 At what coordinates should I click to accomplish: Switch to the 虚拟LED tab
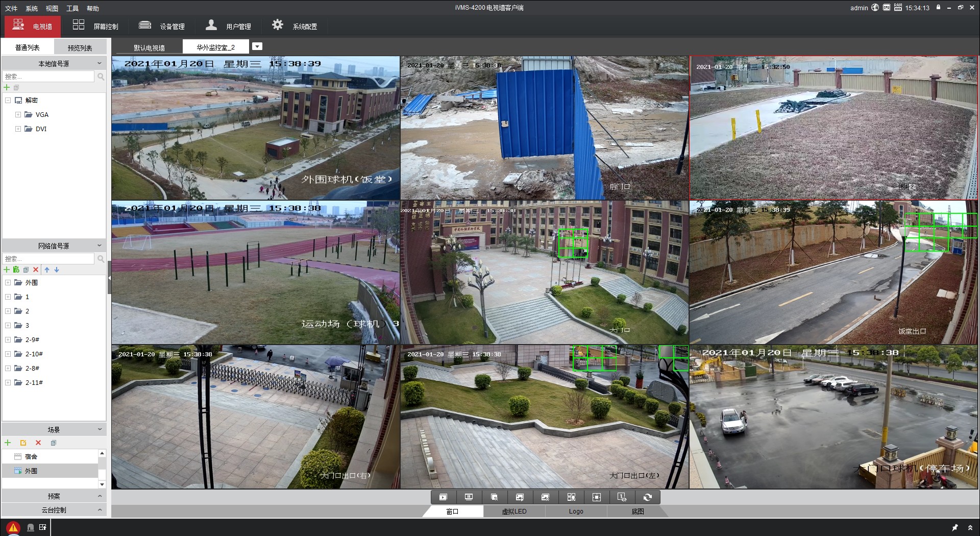coord(514,511)
